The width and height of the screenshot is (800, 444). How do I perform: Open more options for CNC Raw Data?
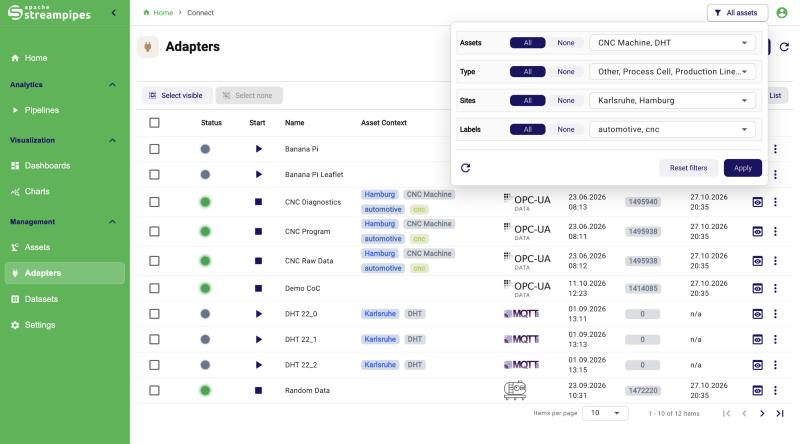click(775, 261)
